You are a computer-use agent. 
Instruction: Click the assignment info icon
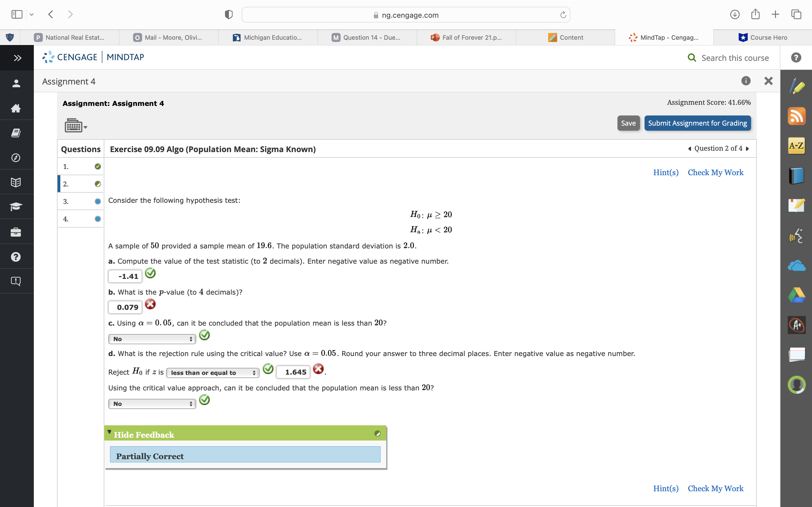(745, 81)
